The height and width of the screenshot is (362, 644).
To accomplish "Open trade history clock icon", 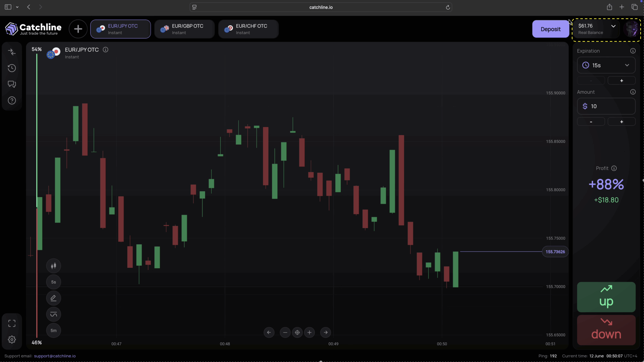I will tap(12, 68).
